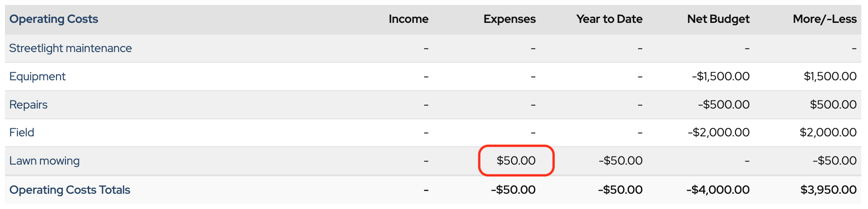Open the Lawn mowing category link
This screenshot has width=868, height=209.
tap(44, 161)
